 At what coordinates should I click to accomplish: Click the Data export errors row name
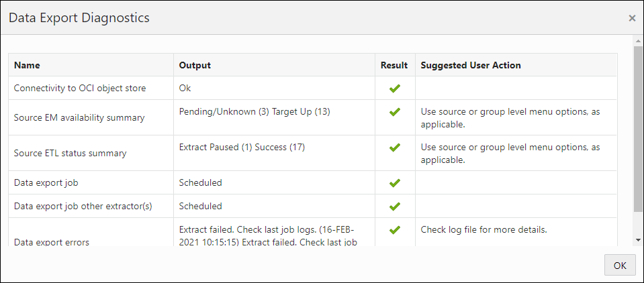pyautogui.click(x=51, y=241)
